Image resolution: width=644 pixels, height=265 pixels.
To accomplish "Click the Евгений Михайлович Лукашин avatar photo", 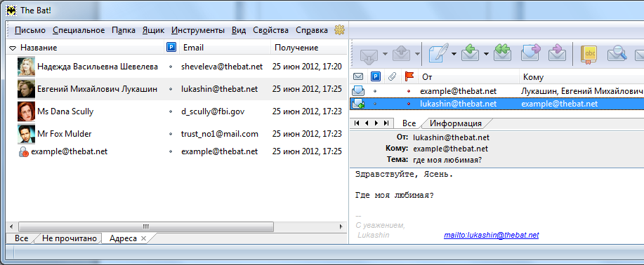I will tap(26, 89).
